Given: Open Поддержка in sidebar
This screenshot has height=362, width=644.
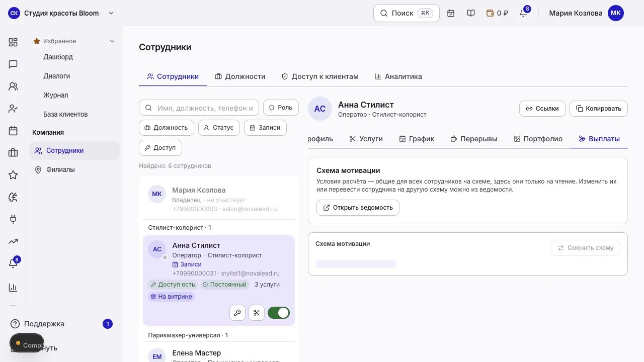Looking at the screenshot, I should 61,324.
